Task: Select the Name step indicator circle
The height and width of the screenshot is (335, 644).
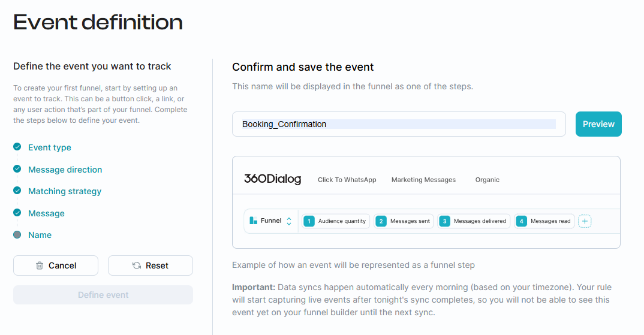Action: pyautogui.click(x=17, y=235)
